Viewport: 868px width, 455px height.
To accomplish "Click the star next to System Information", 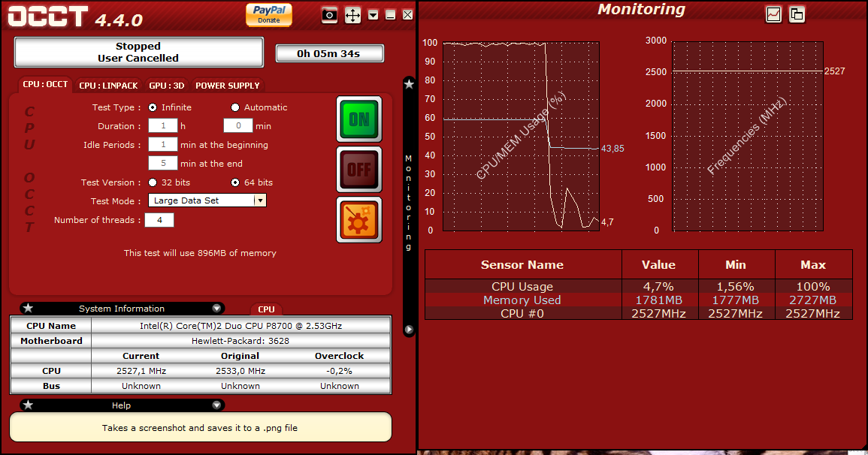I will 29,309.
